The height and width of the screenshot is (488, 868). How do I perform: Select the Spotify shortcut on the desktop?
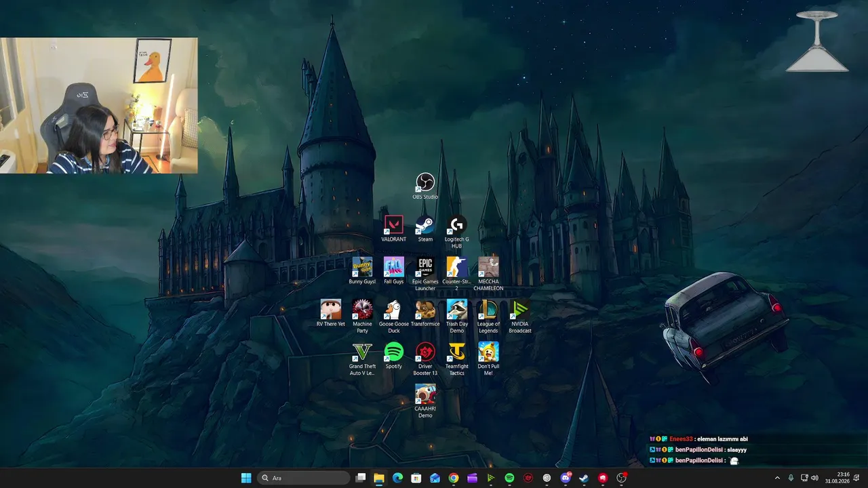393,356
